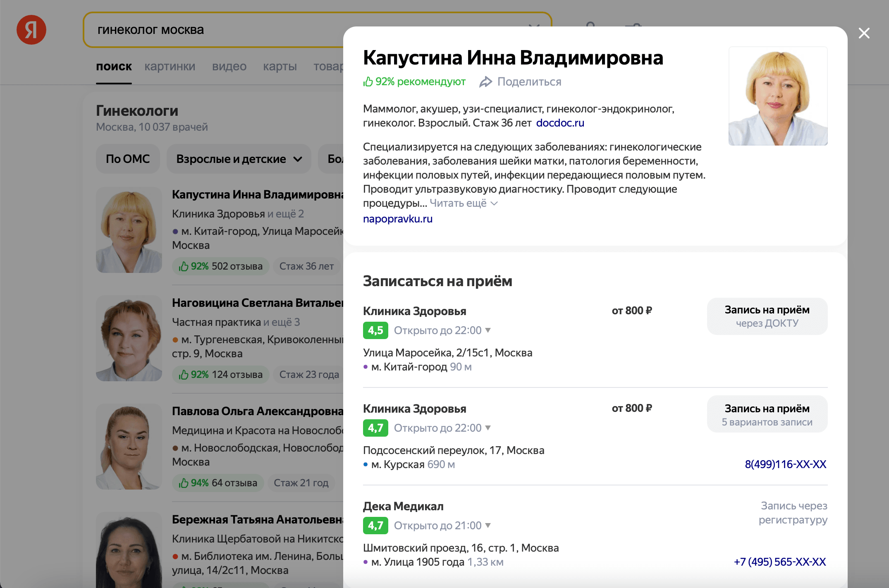889x588 pixels.
Task: Open the docdoc.ru link
Action: pyautogui.click(x=560, y=123)
